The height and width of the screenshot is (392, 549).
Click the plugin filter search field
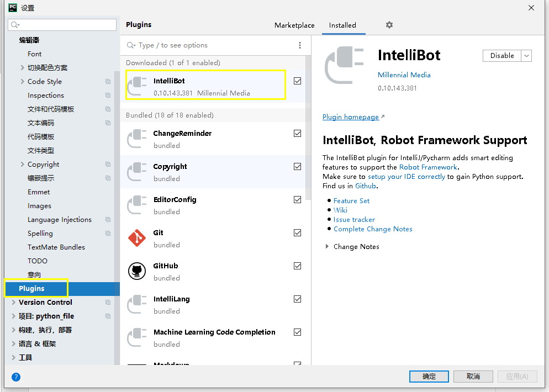[x=211, y=45]
